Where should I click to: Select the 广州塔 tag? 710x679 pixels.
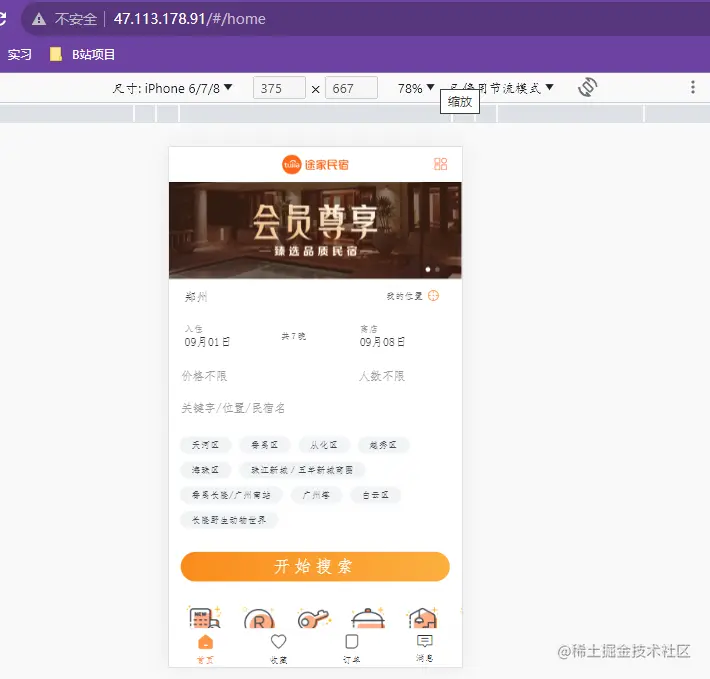(316, 495)
